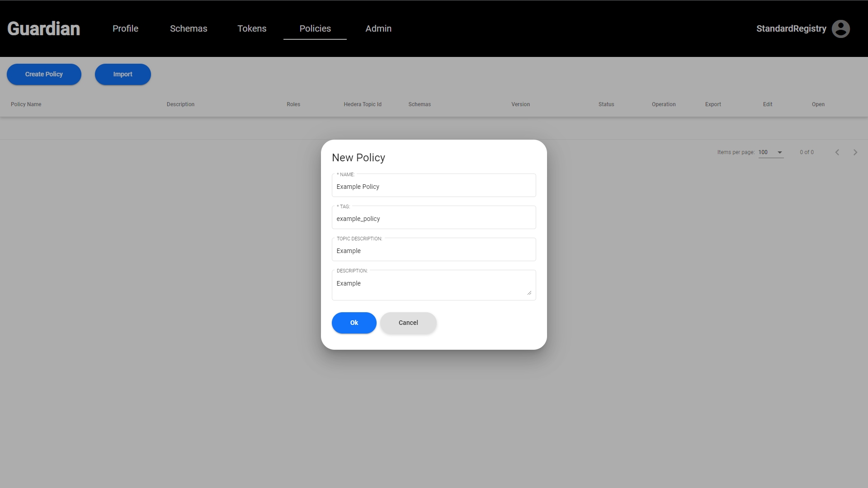Viewport: 868px width, 488px height.
Task: Click the Create Policy button
Action: [44, 74]
